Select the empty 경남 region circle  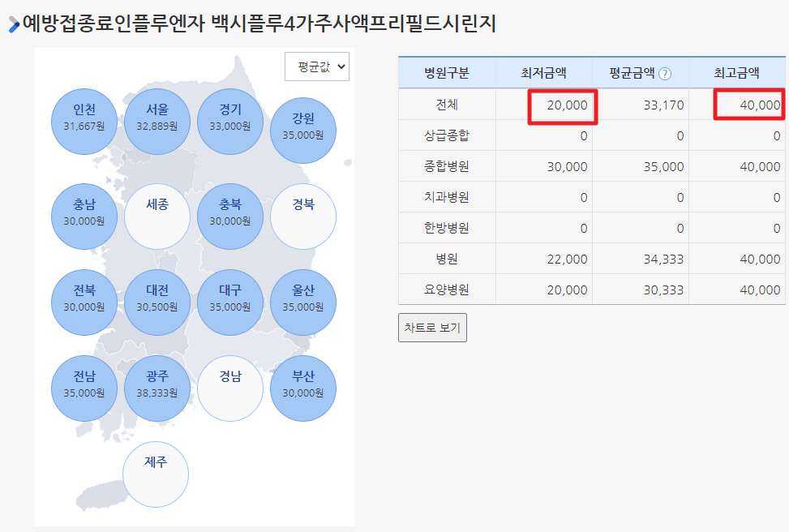(x=230, y=388)
